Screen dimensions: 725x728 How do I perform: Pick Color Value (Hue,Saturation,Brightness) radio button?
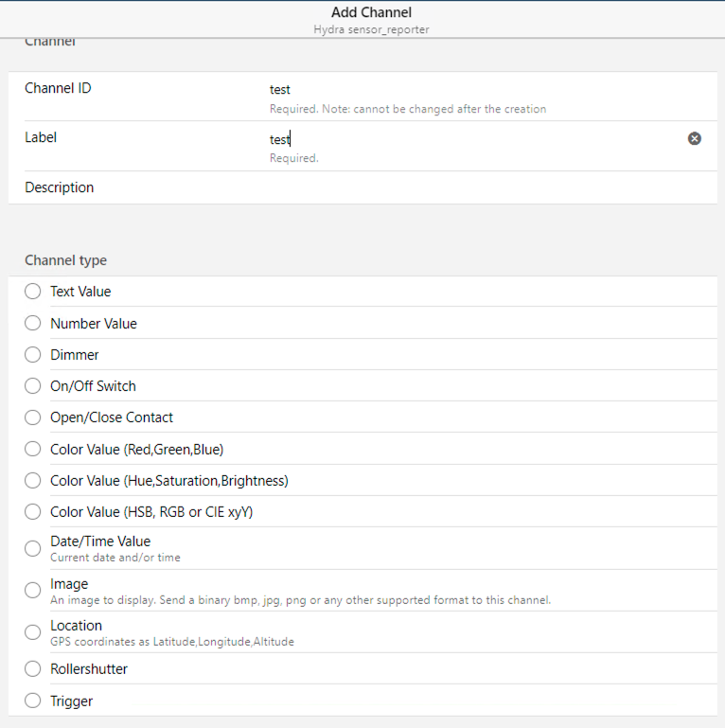click(33, 480)
